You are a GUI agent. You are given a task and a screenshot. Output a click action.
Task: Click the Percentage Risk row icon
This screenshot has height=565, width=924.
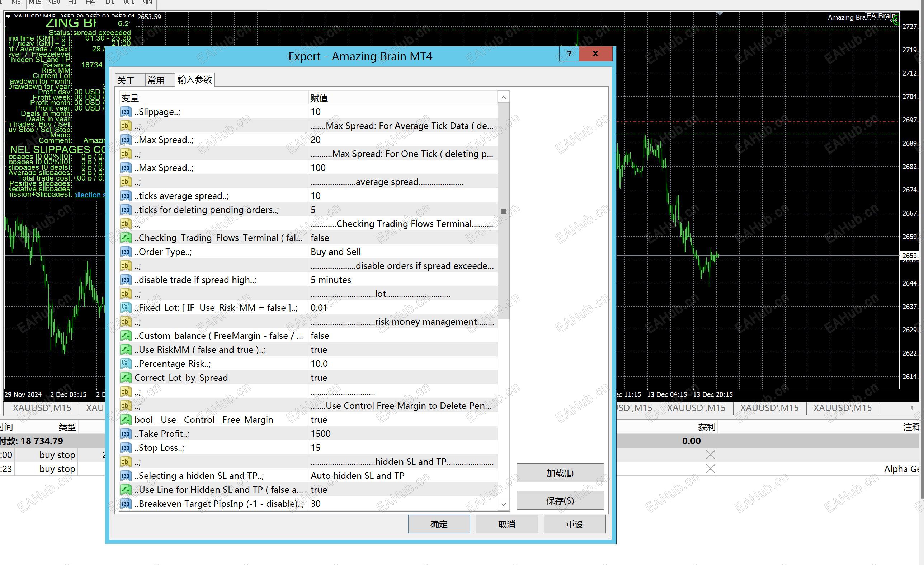(126, 364)
